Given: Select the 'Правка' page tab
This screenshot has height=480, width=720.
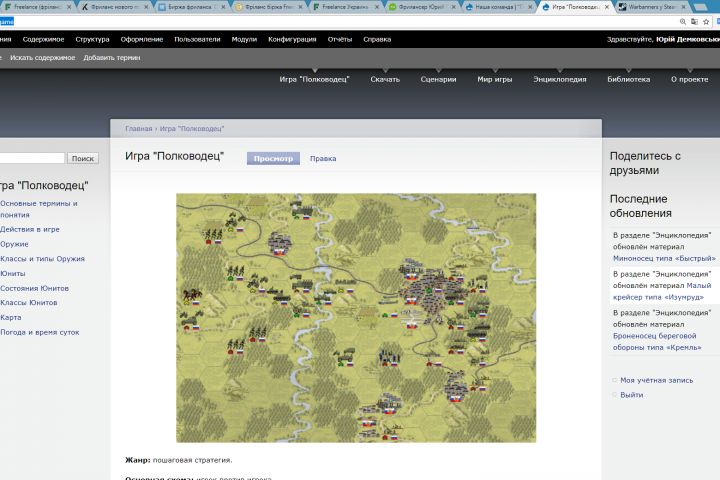Looking at the screenshot, I should [323, 158].
